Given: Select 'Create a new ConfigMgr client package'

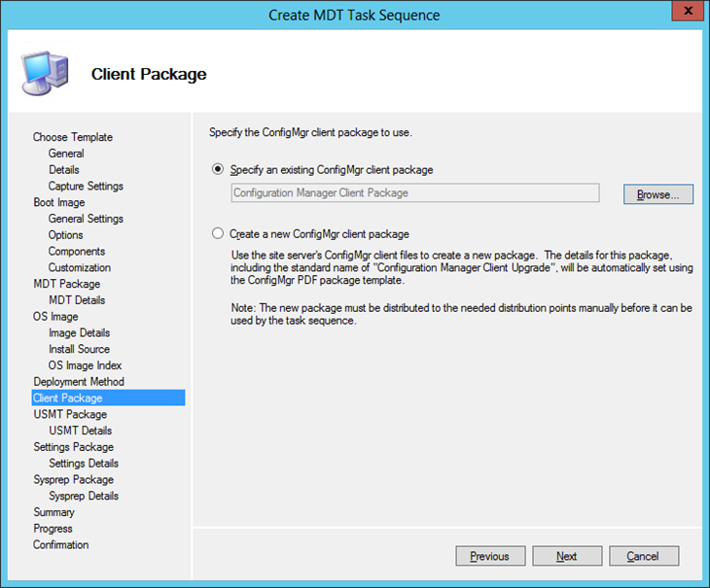Looking at the screenshot, I should [x=218, y=234].
